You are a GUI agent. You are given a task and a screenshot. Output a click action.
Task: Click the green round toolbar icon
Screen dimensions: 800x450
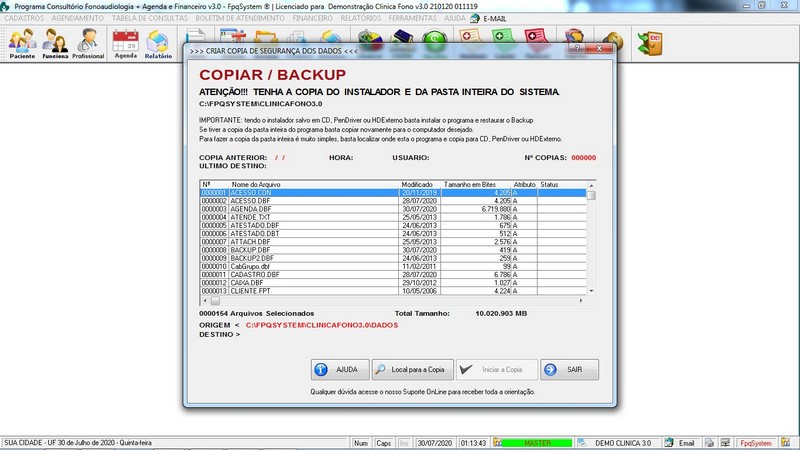(434, 39)
